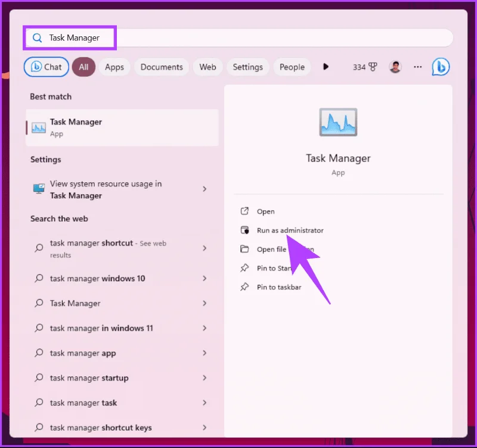This screenshot has height=448, width=477.
Task: Click search icon beside task manager windows 10
Action: (39, 278)
